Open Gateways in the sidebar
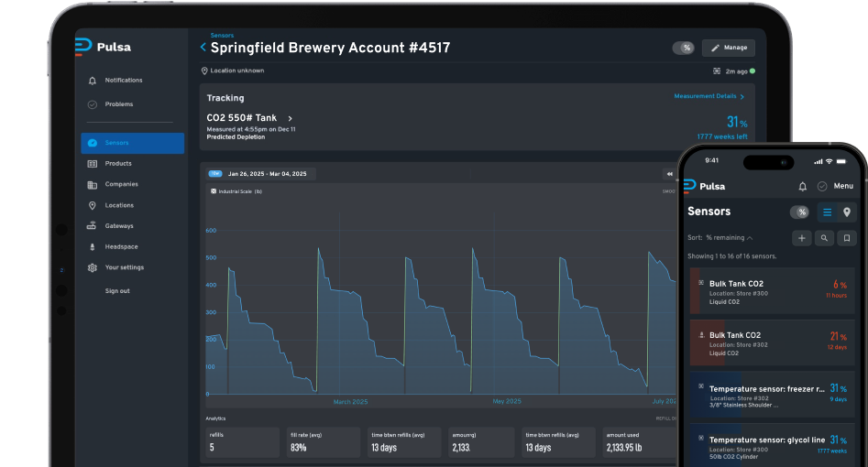The height and width of the screenshot is (467, 868). 118,226
